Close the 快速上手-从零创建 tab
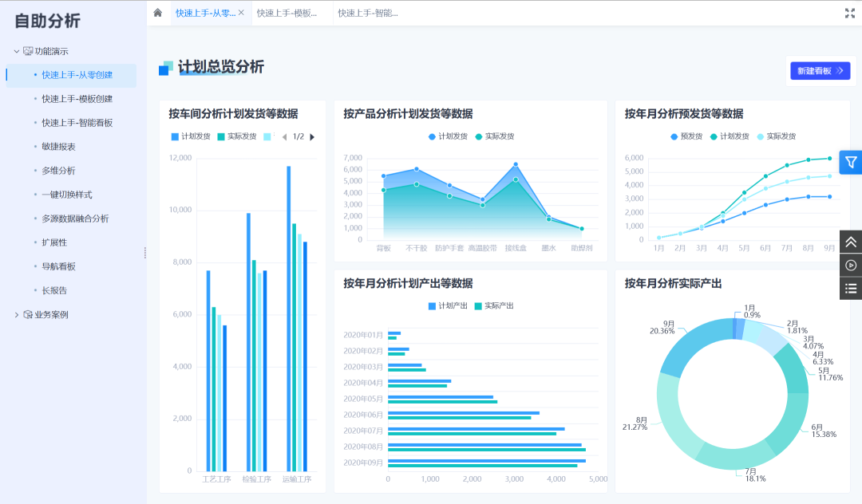Screen dimensions: 862x504 click(x=241, y=13)
